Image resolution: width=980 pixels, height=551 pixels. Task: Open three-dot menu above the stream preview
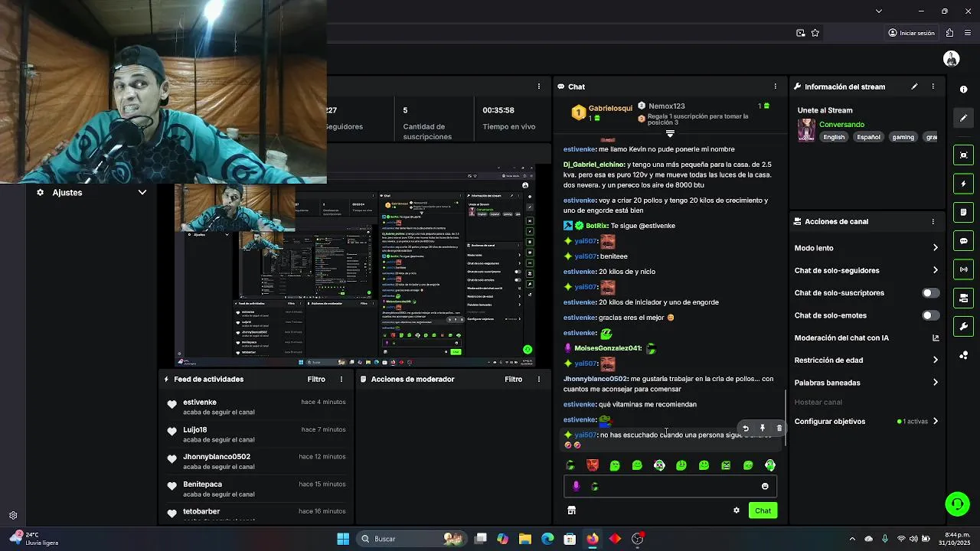[x=539, y=86]
